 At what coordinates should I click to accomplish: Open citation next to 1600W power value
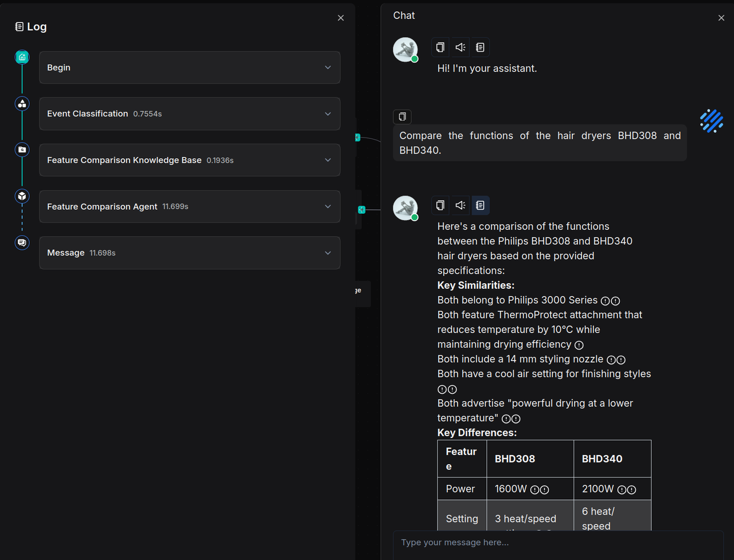[534, 490]
